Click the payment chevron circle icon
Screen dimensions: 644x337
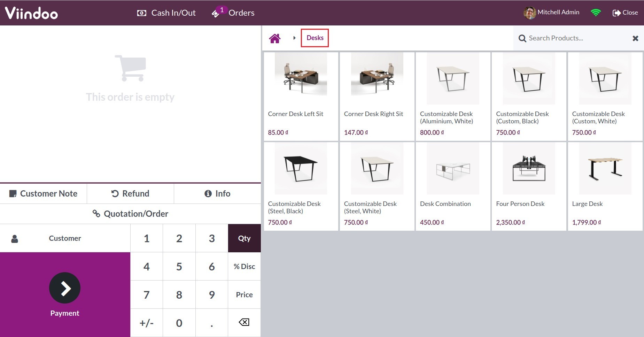(x=65, y=288)
